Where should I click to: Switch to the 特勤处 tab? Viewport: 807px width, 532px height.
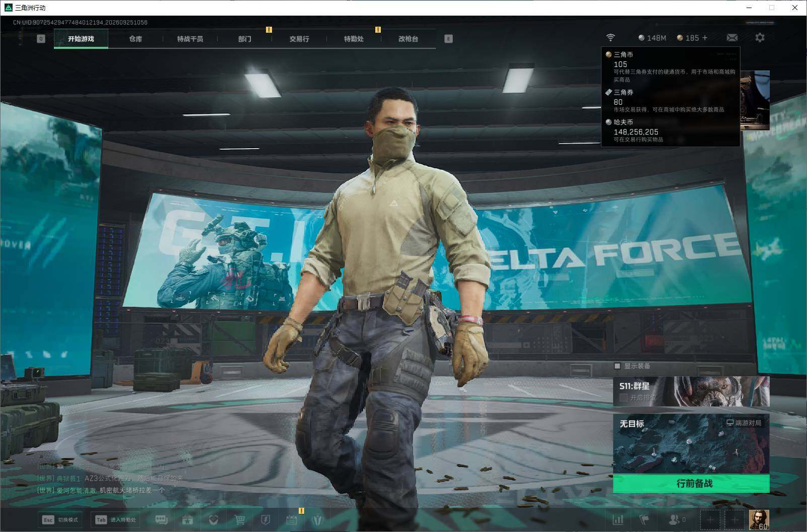(x=354, y=39)
